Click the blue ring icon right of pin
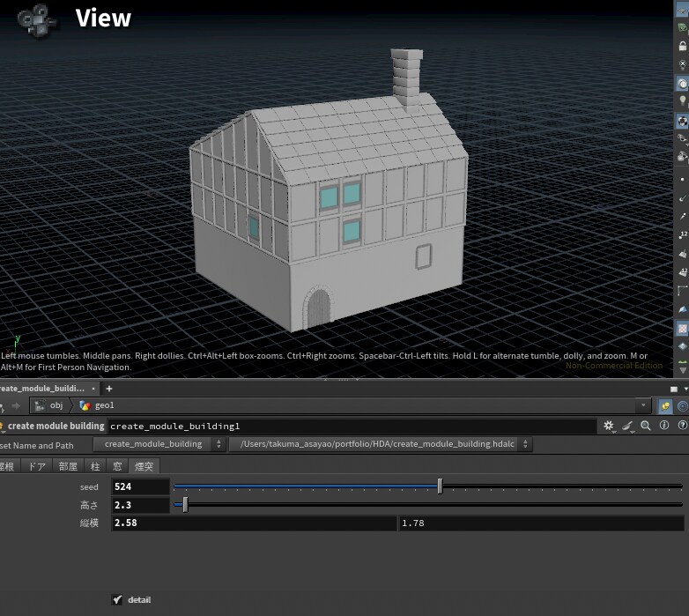Viewport: 689px width, 616px height. coord(683,406)
